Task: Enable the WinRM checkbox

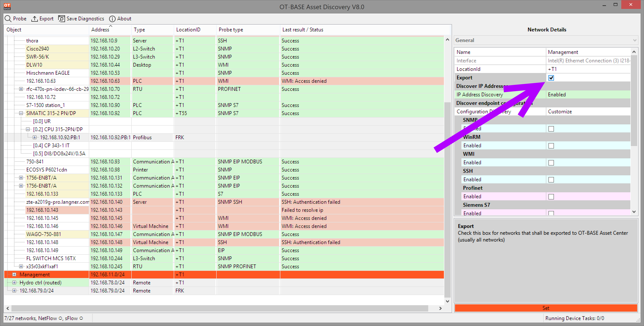Action: pyautogui.click(x=551, y=146)
